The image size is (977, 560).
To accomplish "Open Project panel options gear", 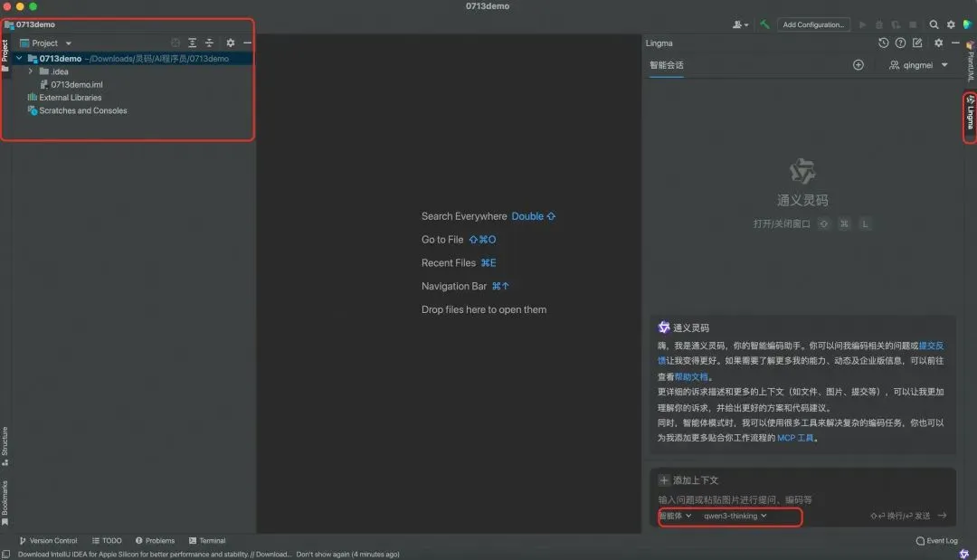I will tap(231, 43).
